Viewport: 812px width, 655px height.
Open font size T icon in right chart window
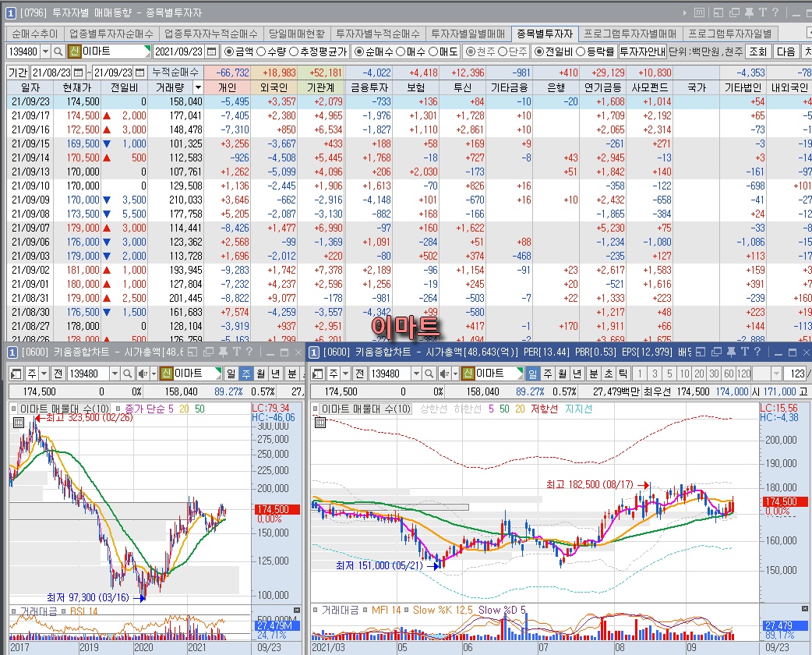tap(745, 352)
